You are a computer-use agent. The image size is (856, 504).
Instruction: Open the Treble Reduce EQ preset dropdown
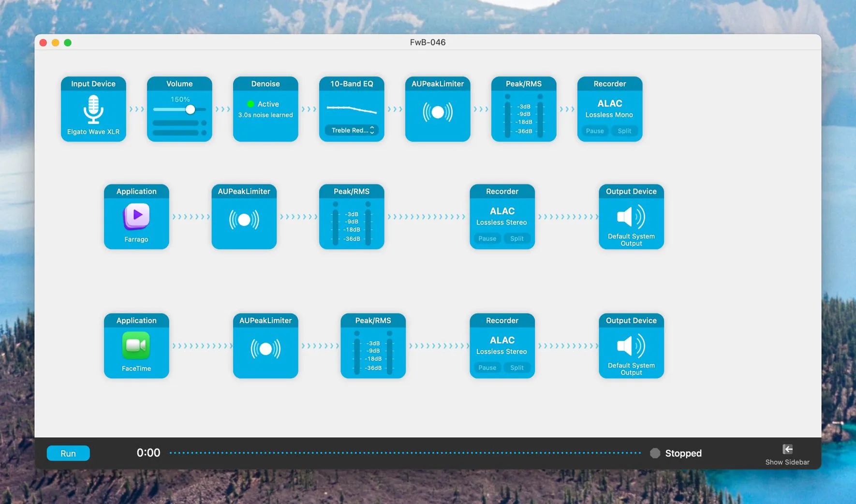tap(352, 130)
